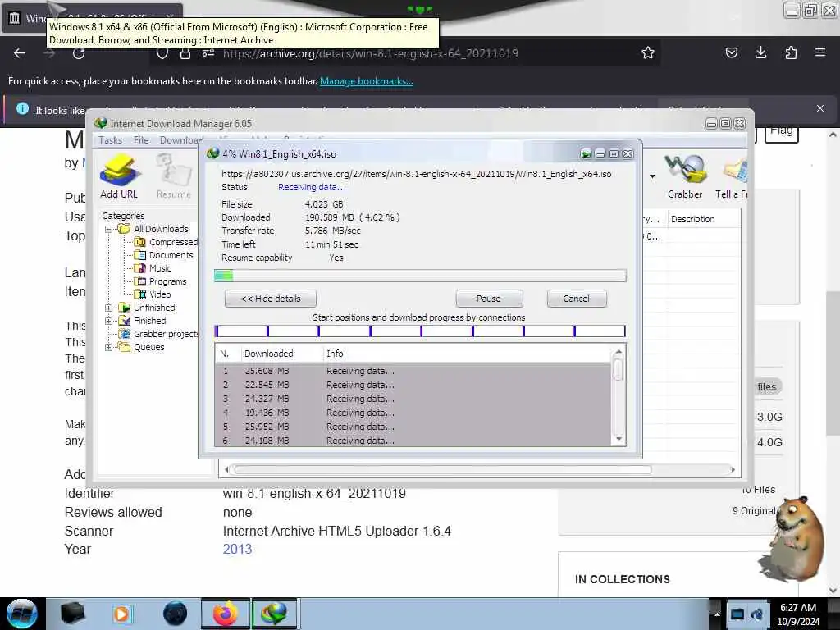Image resolution: width=840 pixels, height=630 pixels.
Task: Click the Hide details button
Action: 271,299
